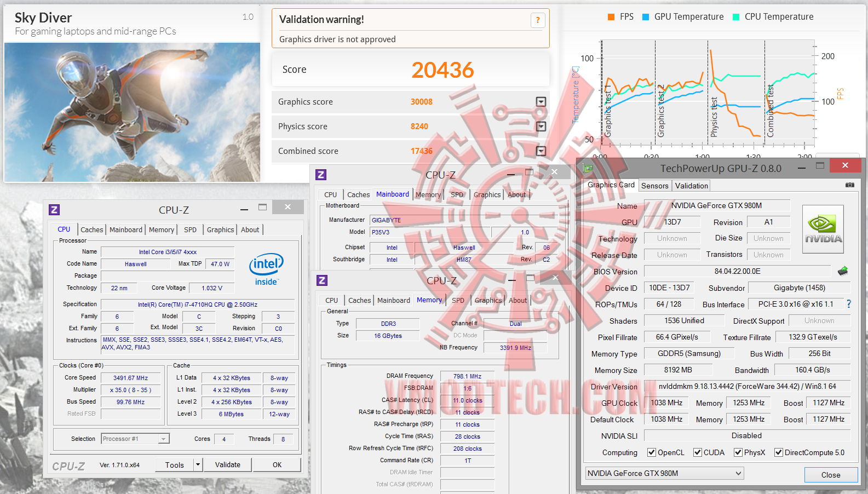Image resolution: width=868 pixels, height=494 pixels.
Task: Click the Bus Interface question mark in GPU-Z
Action: tap(849, 304)
